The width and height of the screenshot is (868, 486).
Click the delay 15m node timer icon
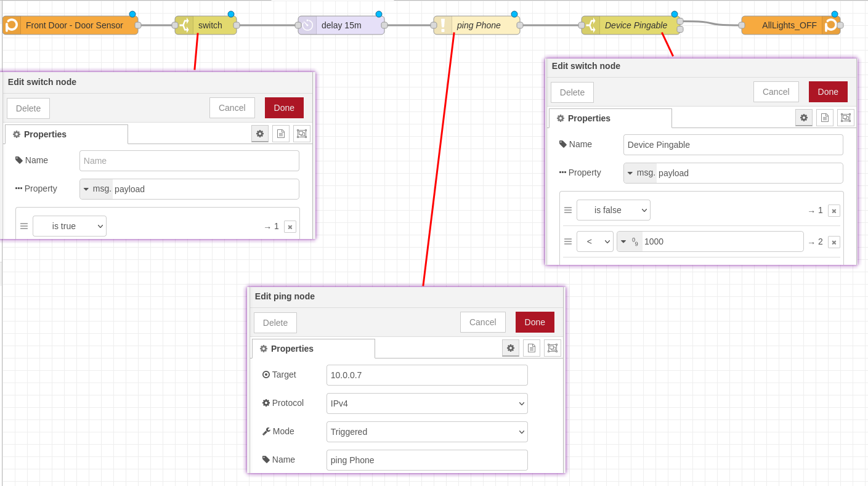point(307,25)
